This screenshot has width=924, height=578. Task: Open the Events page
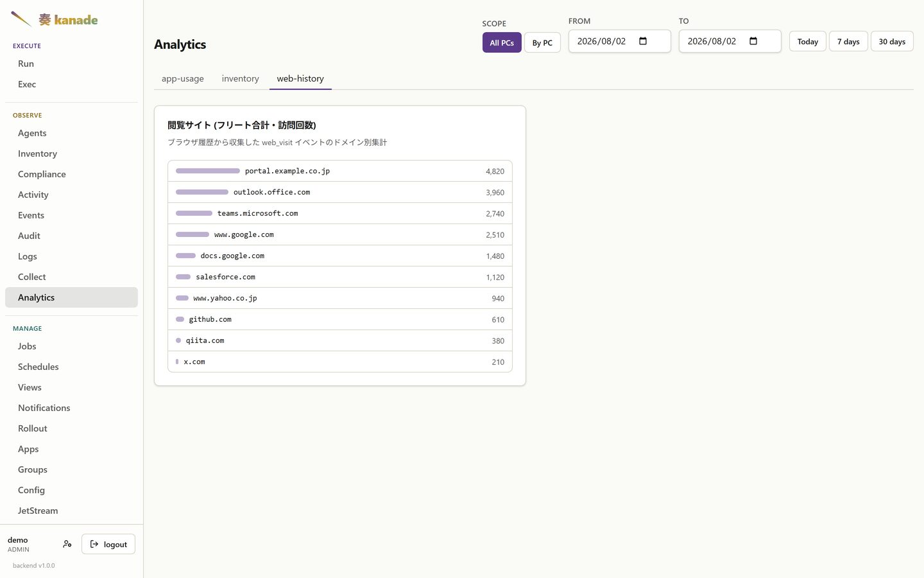click(71, 215)
